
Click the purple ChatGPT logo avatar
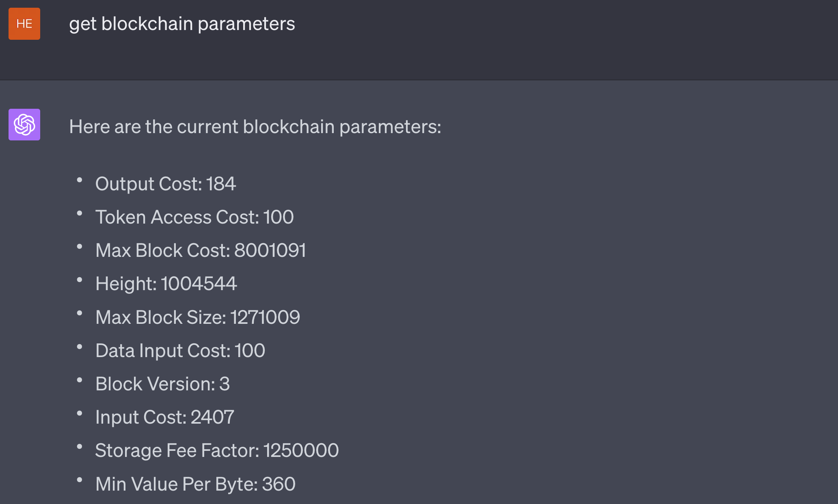pyautogui.click(x=24, y=125)
